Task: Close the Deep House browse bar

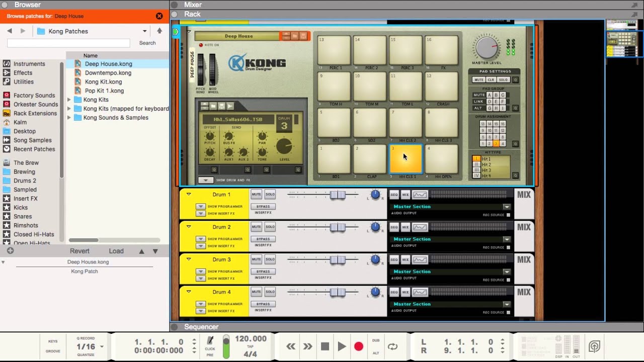Action: 159,16
